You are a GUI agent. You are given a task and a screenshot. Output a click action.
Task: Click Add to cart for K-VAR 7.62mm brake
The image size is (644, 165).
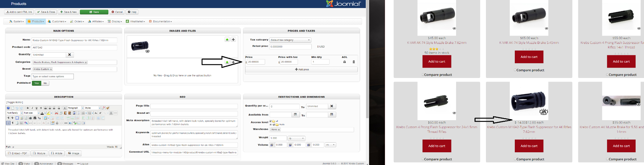437,62
